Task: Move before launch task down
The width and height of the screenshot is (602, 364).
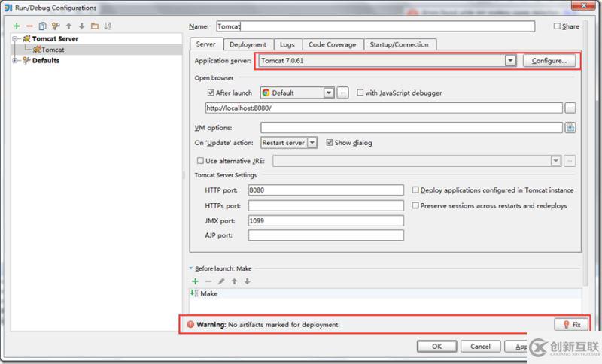Action: [248, 281]
